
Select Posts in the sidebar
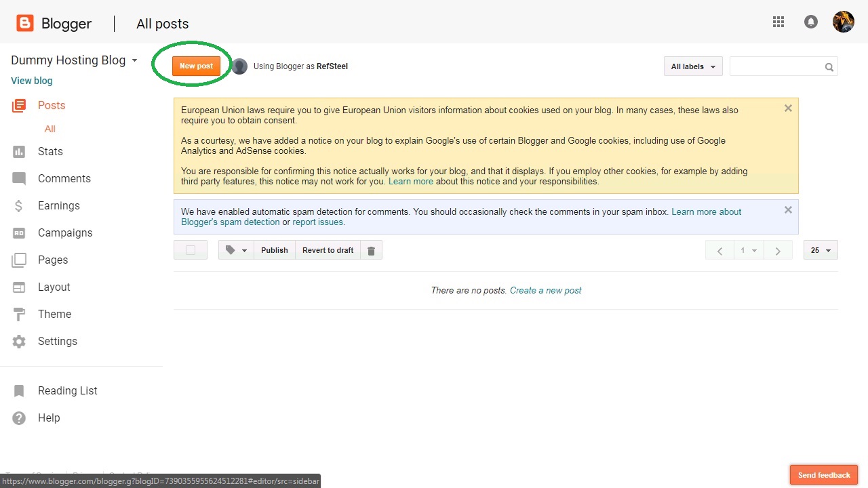pos(52,106)
